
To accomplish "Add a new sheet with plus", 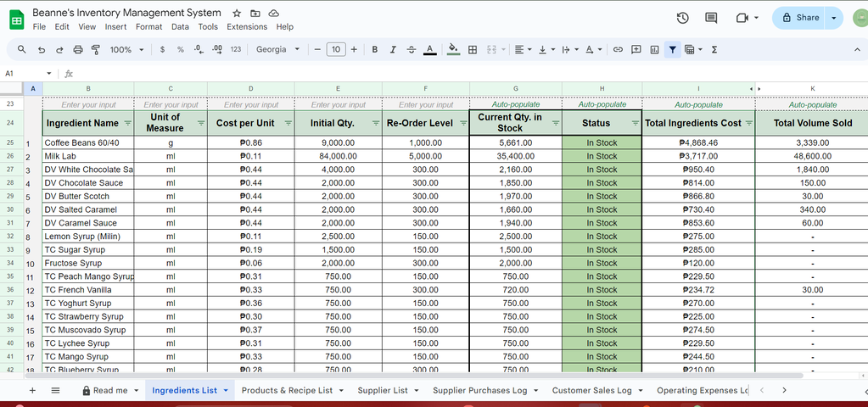I will coord(32,390).
